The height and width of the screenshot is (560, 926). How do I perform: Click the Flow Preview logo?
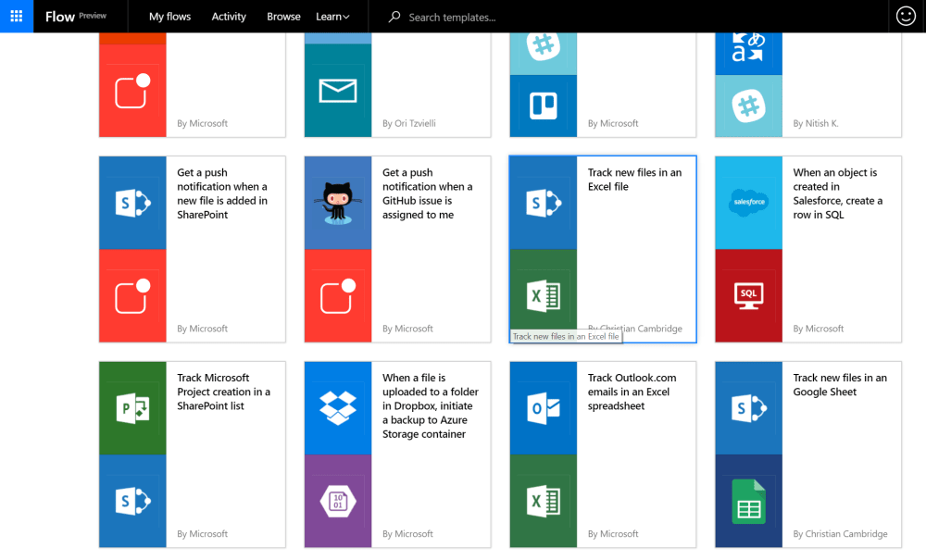coord(76,17)
